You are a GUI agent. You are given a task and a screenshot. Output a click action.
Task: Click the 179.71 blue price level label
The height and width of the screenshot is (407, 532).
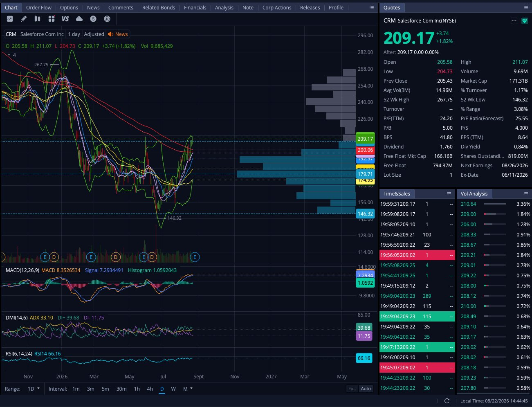[365, 174]
